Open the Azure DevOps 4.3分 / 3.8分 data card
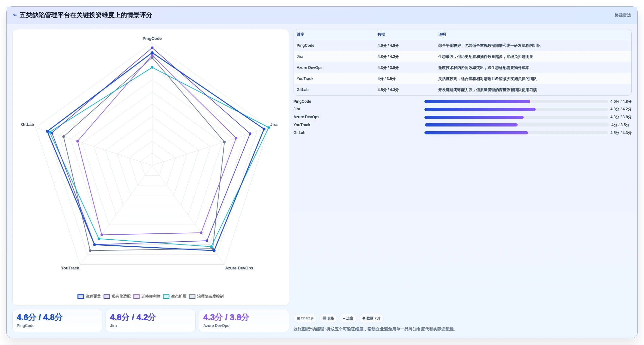Image resolution: width=644 pixels, height=345 pixels. click(x=244, y=321)
